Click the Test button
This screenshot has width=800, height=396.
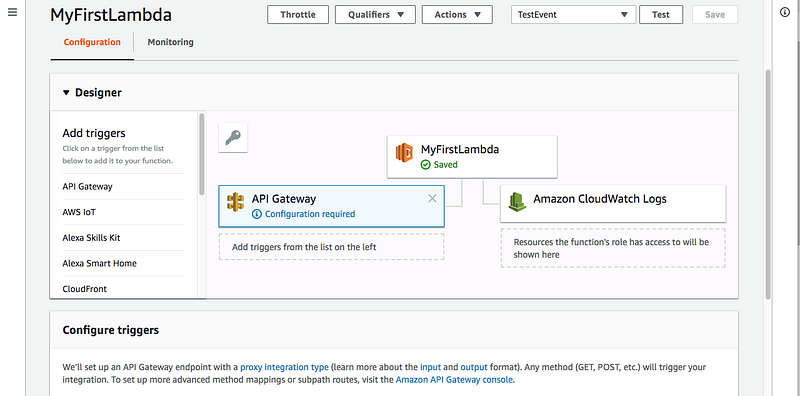(x=661, y=15)
